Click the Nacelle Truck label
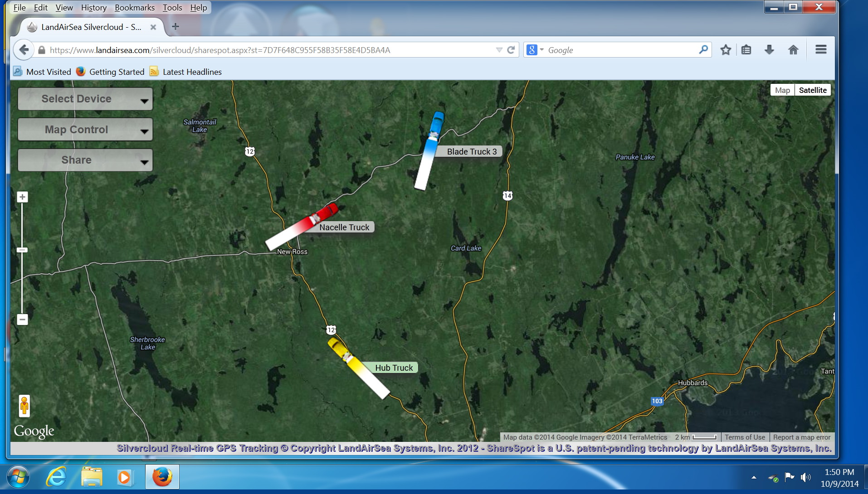 pos(344,227)
